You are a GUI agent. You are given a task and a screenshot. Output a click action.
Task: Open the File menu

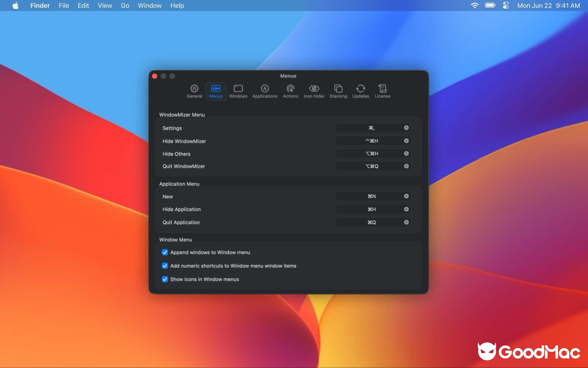pos(64,6)
